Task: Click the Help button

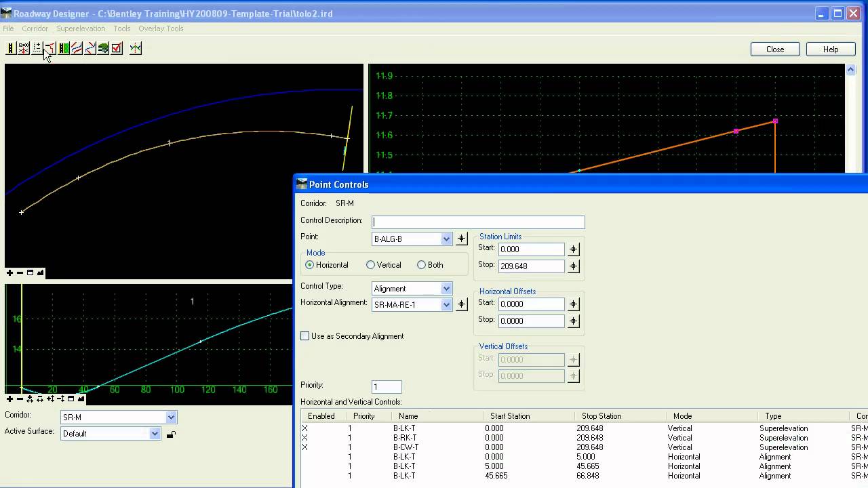Action: [831, 49]
